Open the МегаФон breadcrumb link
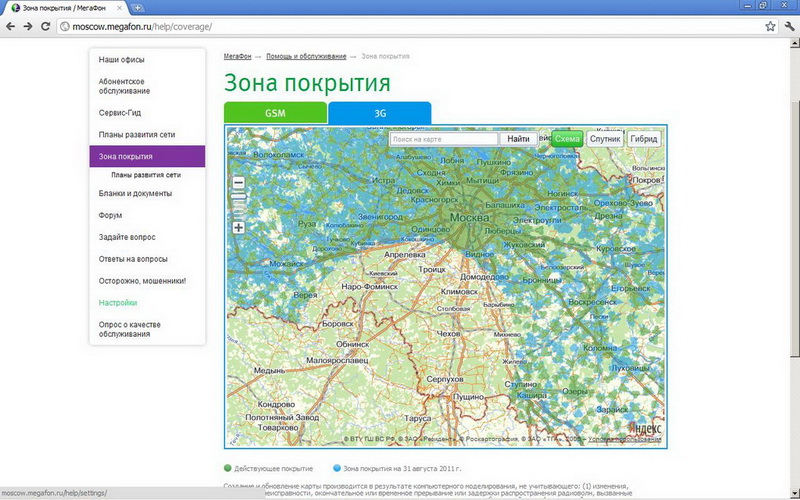The width and height of the screenshot is (800, 500). point(237,56)
